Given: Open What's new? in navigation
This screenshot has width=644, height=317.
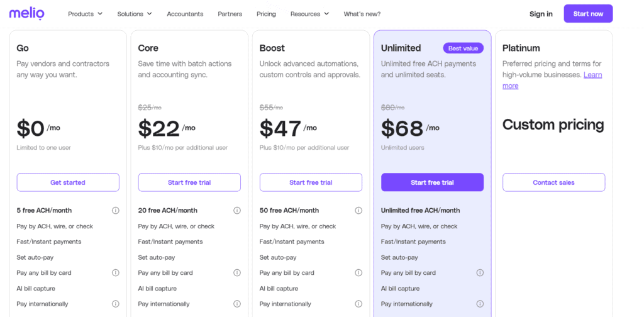Looking at the screenshot, I should pos(362,14).
